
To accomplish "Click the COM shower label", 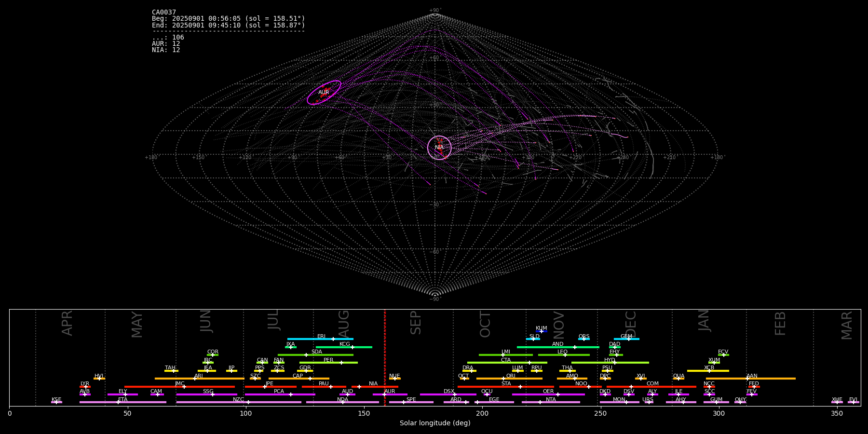I will [x=652, y=384].
